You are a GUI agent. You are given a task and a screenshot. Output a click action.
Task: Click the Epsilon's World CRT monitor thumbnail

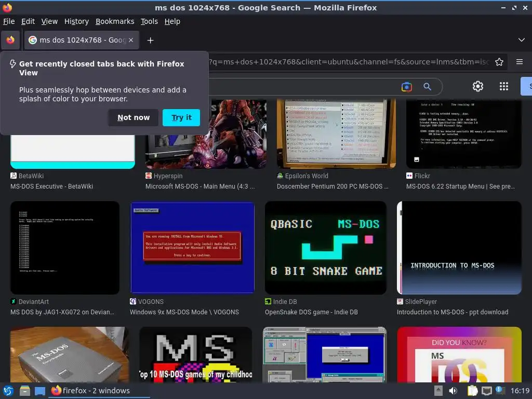coord(336,134)
